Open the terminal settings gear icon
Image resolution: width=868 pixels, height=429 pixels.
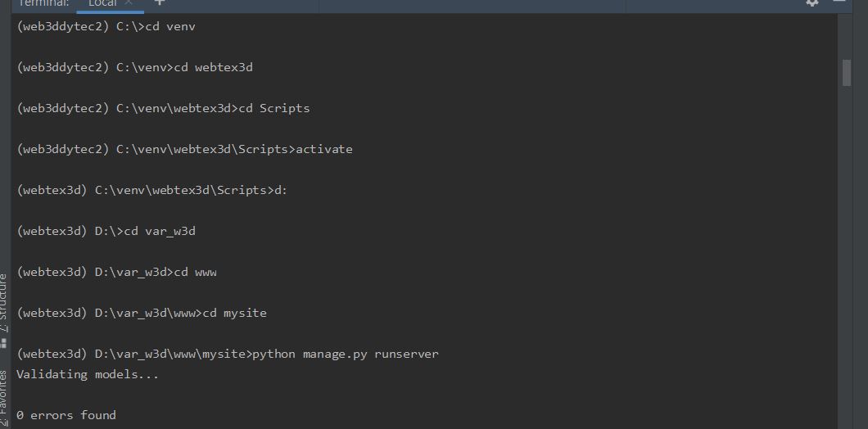812,2
